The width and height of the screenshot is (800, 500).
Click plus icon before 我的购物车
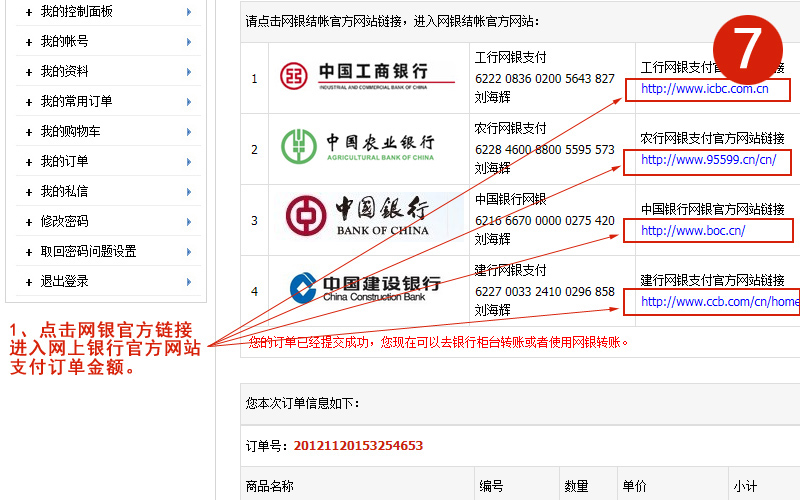click(x=29, y=133)
